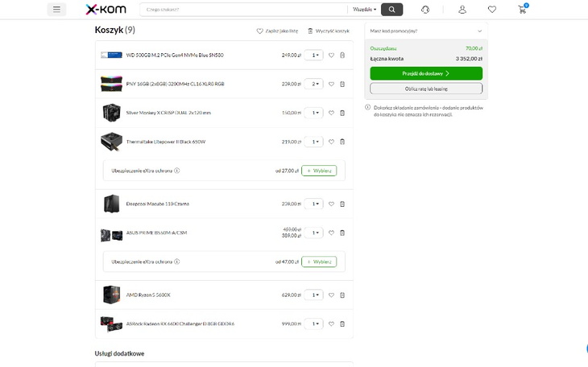The height and width of the screenshot is (367, 588).
Task: Open the user account icon
Action: tap(462, 10)
